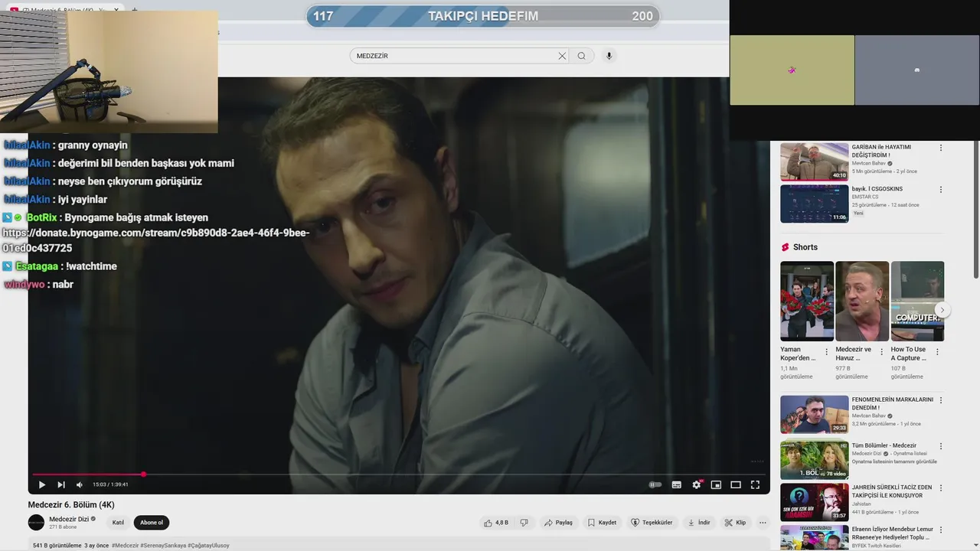Skip to the next video
The width and height of the screenshot is (980, 551).
tap(61, 484)
